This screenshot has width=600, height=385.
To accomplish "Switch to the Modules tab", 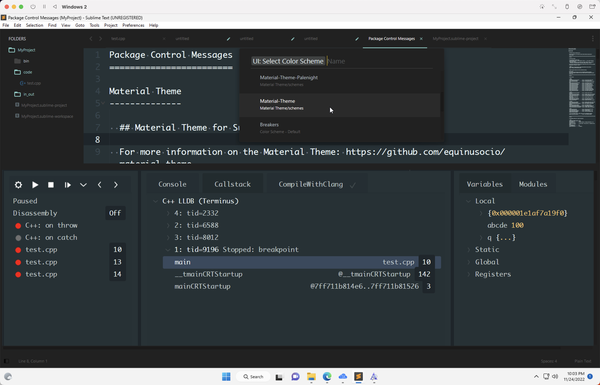I will tap(533, 184).
